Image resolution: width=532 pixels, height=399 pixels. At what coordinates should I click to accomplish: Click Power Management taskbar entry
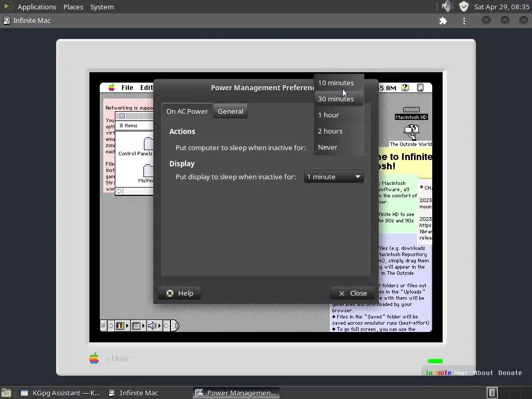[236, 393]
